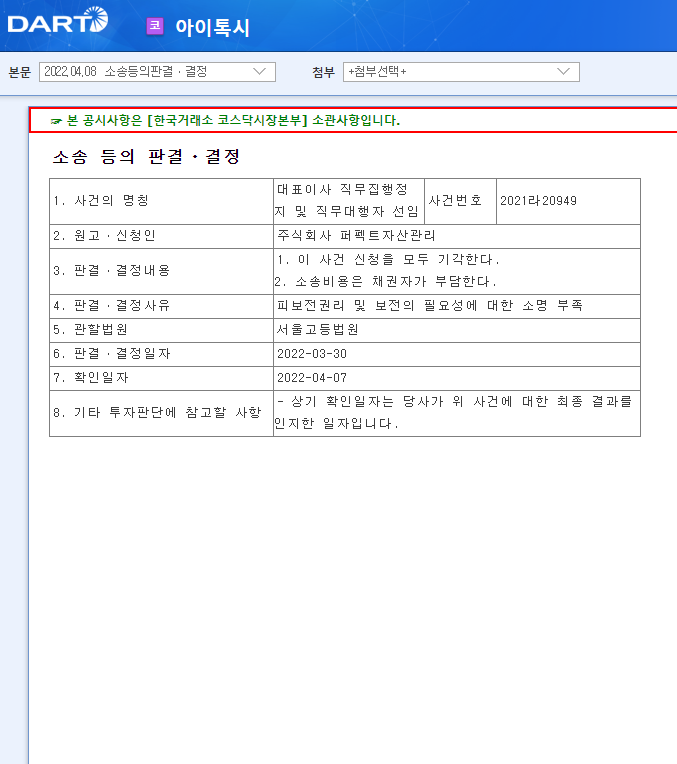This screenshot has height=764, width=677.
Task: Click the 사건번호 label cell
Action: coord(461,201)
